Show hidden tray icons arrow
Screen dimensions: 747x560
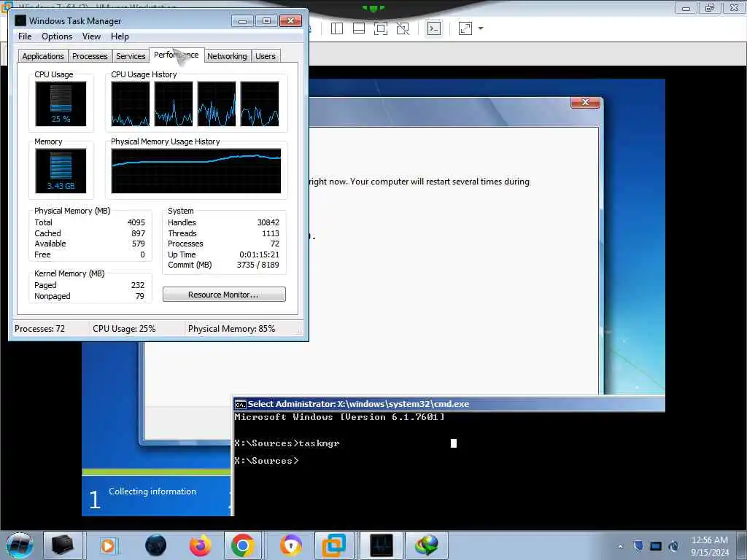tap(620, 546)
